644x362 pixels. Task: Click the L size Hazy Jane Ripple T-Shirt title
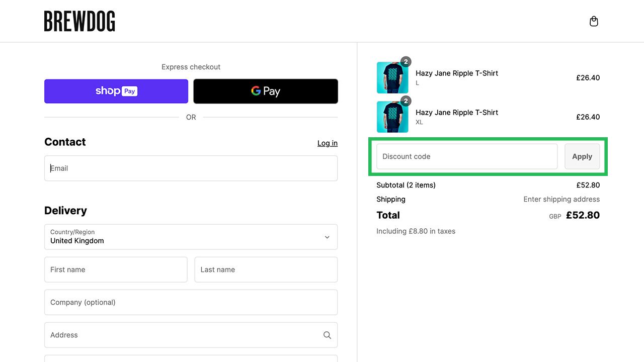coord(457,73)
